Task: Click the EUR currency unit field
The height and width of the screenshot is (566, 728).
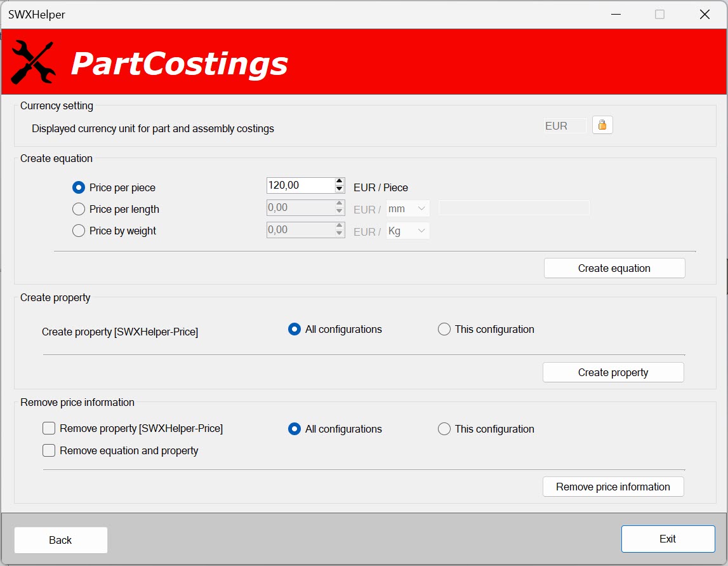Action: (x=565, y=126)
